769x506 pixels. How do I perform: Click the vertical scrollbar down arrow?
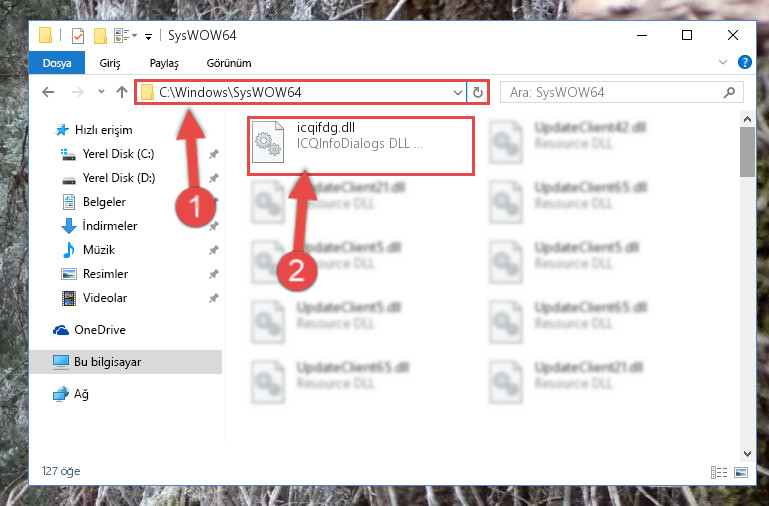tap(747, 454)
